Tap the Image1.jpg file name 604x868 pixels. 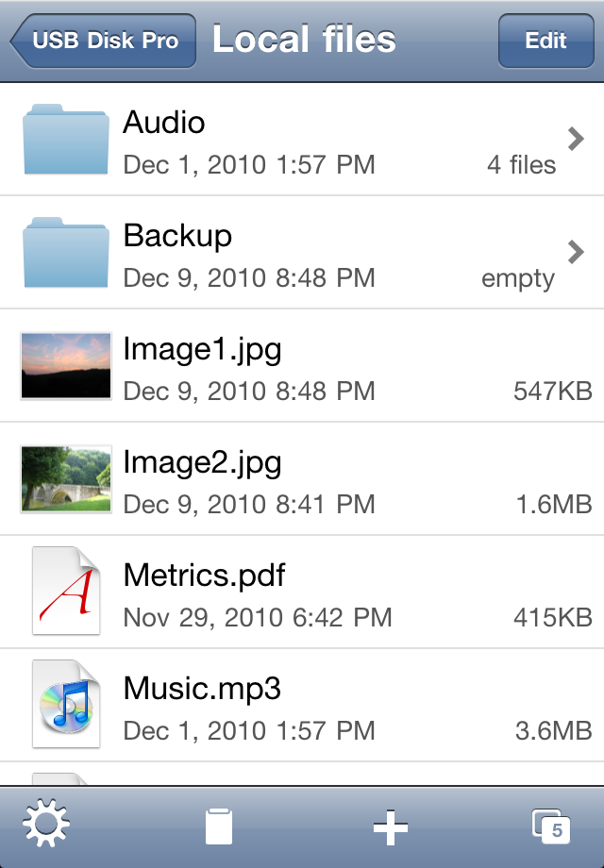[x=202, y=349]
